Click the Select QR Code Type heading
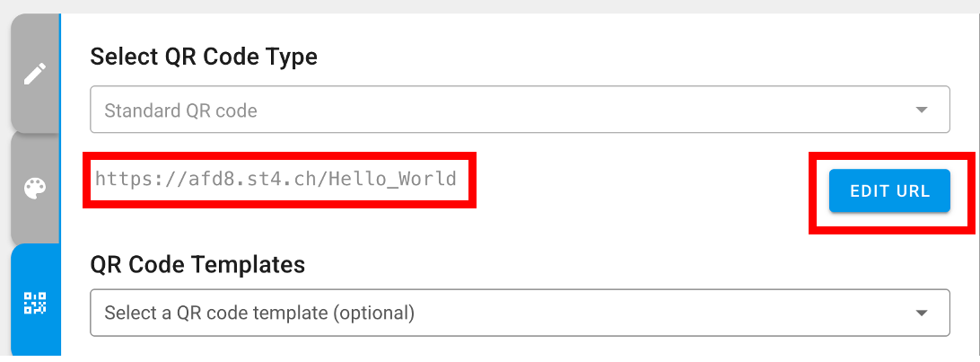The height and width of the screenshot is (362, 980). pyautogui.click(x=204, y=57)
